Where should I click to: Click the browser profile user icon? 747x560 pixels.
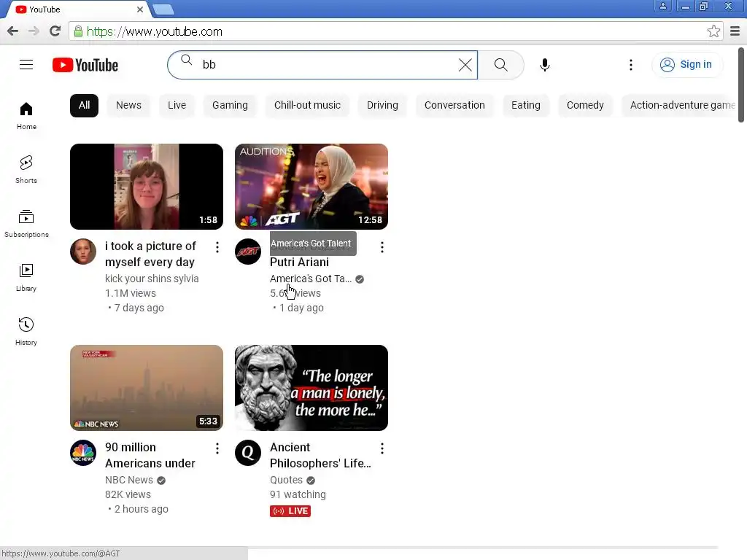pos(662,6)
